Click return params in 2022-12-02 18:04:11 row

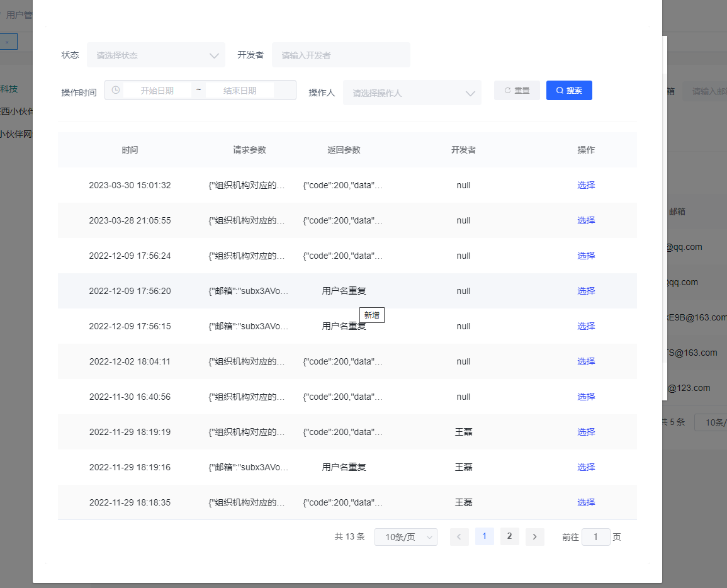click(x=342, y=361)
